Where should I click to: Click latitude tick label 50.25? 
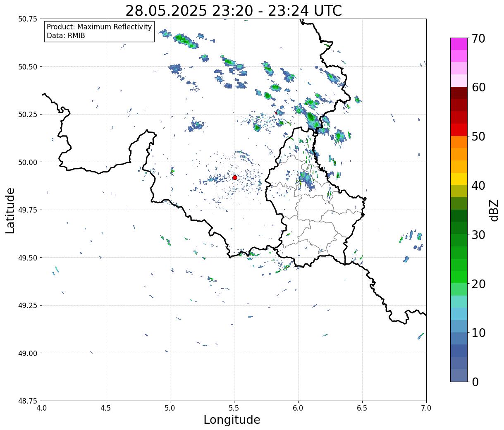point(28,115)
